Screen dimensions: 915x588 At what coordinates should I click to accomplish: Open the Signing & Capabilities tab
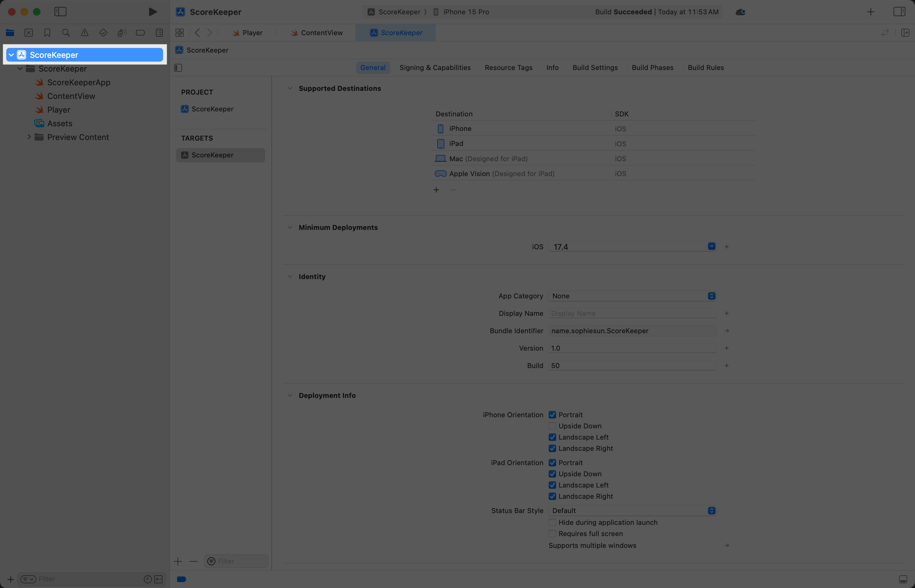click(x=435, y=68)
